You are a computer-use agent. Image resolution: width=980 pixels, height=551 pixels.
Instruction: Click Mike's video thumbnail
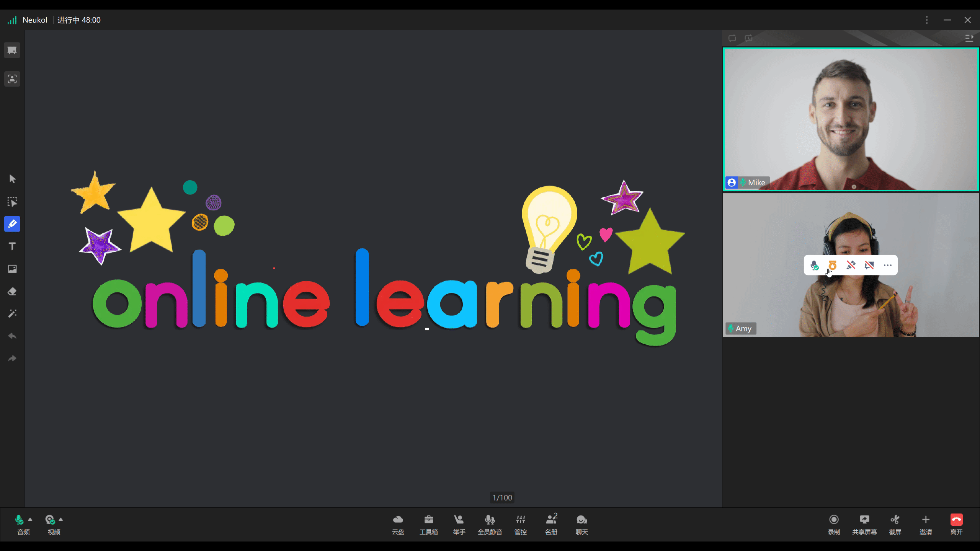[851, 119]
